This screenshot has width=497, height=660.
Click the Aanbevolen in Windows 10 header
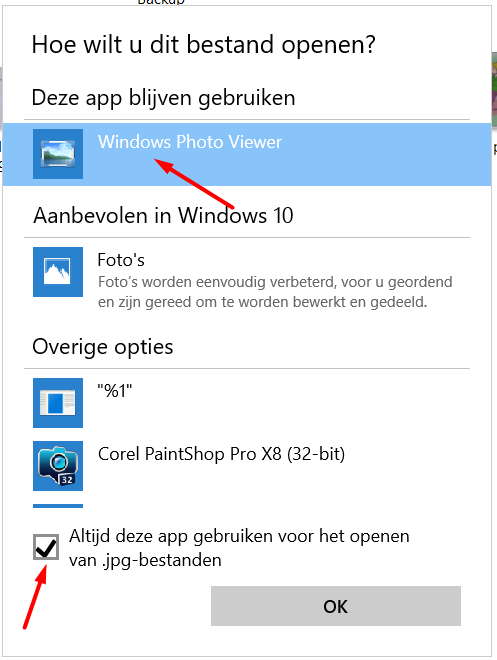tap(163, 216)
